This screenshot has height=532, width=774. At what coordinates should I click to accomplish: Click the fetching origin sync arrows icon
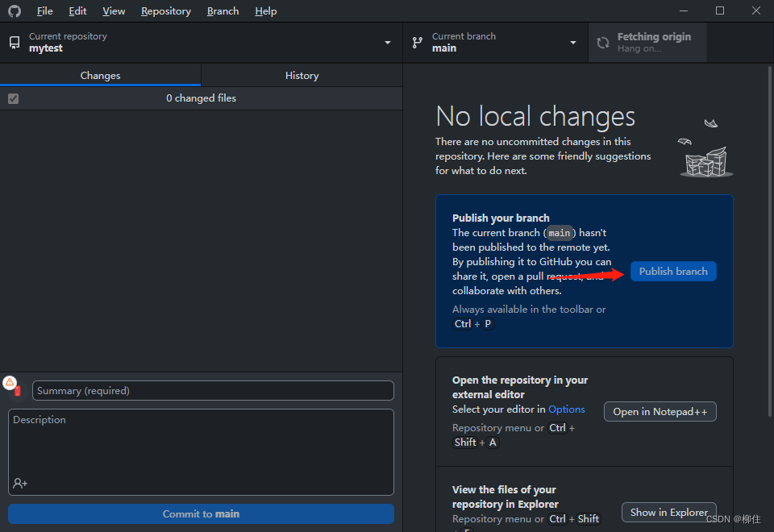click(603, 43)
